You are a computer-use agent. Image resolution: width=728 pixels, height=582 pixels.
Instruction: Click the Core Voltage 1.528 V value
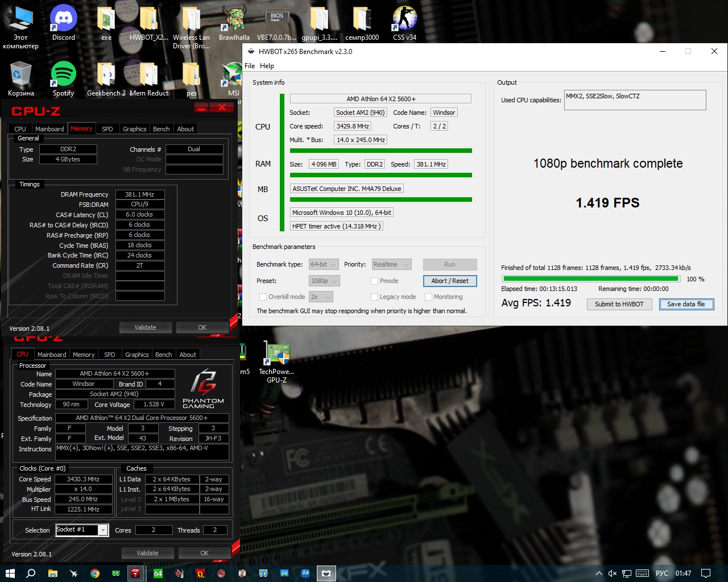pyautogui.click(x=154, y=405)
